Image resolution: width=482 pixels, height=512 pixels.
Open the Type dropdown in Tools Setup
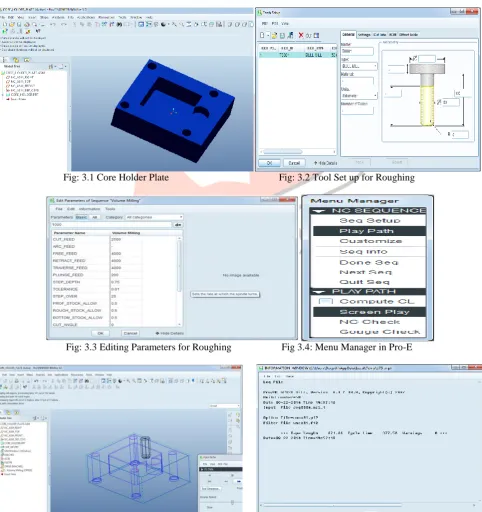[359, 66]
